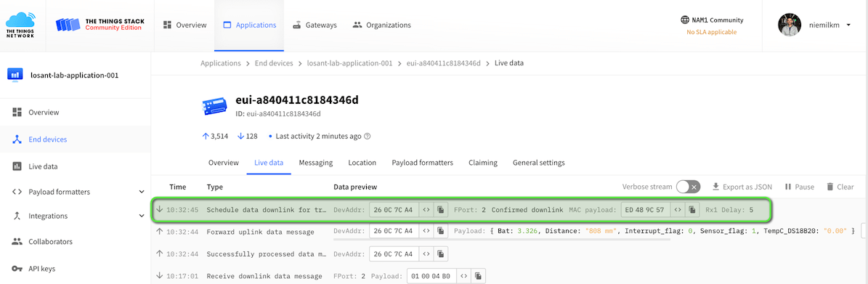Screen dimensions: 868x284
Task: Click the downlink count 128
Action: [248, 136]
